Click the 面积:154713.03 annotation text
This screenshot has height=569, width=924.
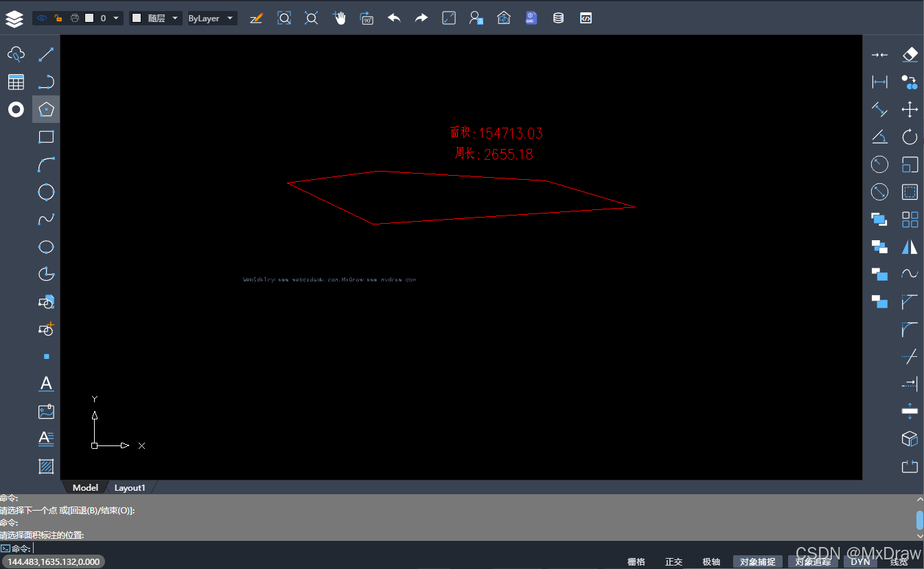[496, 133]
